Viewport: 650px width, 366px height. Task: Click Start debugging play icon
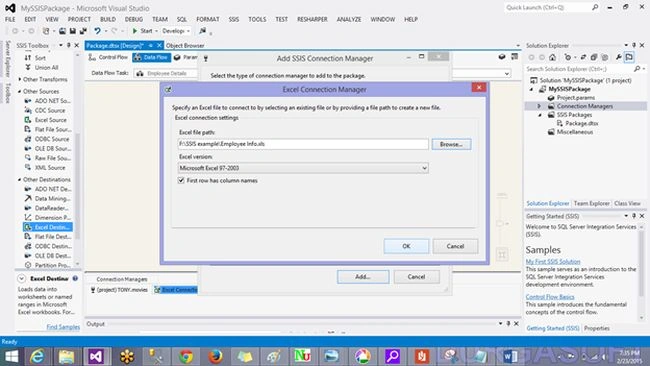(x=135, y=31)
